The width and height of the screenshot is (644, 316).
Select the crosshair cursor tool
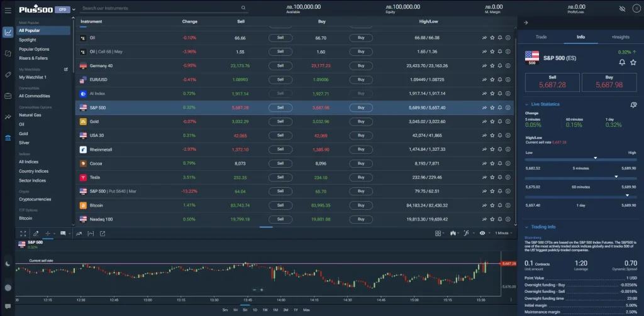[47, 234]
